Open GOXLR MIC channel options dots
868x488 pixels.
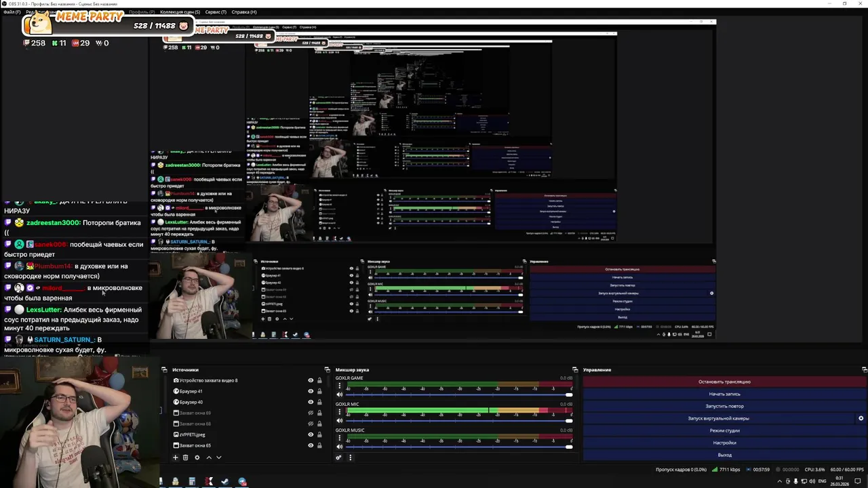(x=340, y=412)
